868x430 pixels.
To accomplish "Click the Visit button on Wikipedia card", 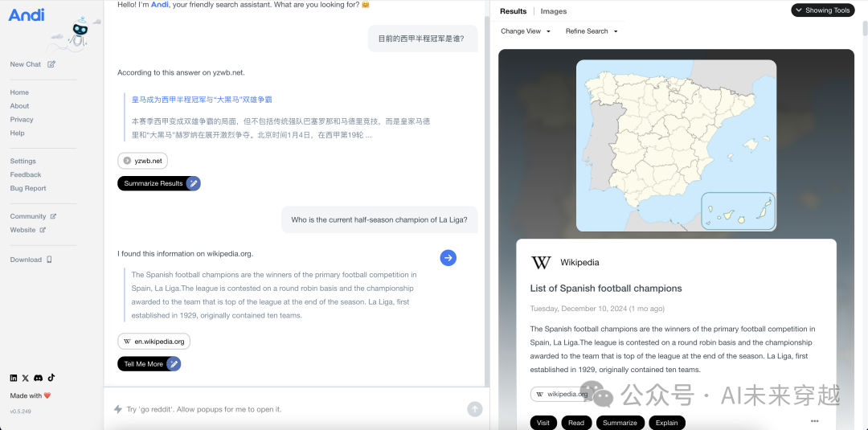I will point(543,422).
